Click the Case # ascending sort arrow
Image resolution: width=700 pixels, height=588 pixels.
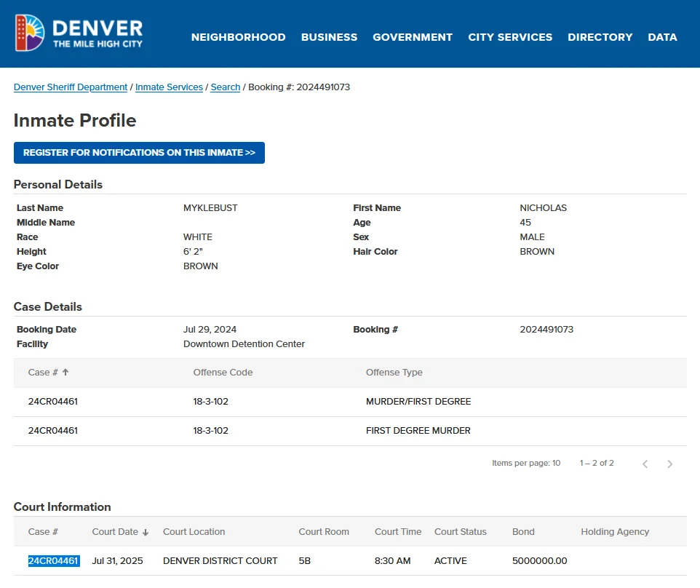coord(65,372)
